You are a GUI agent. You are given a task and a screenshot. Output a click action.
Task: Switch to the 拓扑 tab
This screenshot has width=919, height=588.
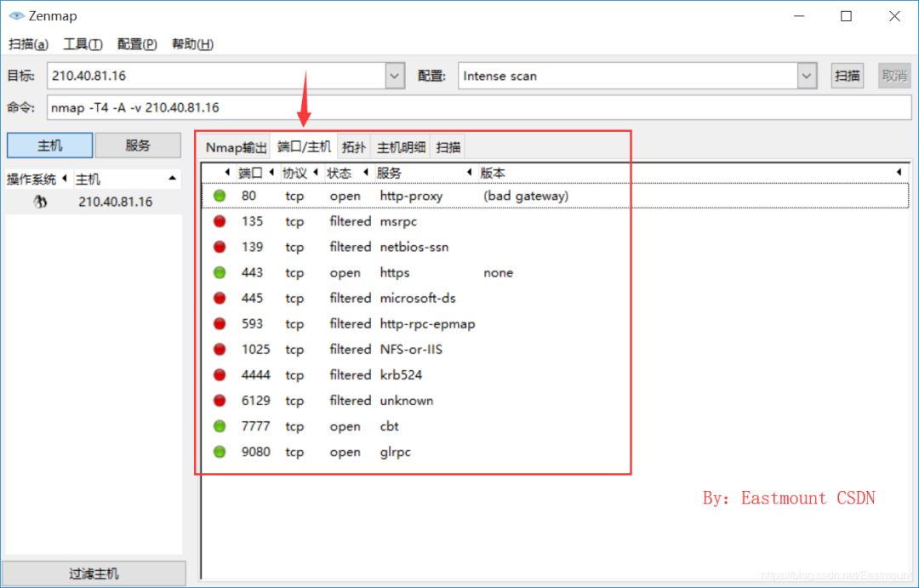(354, 146)
